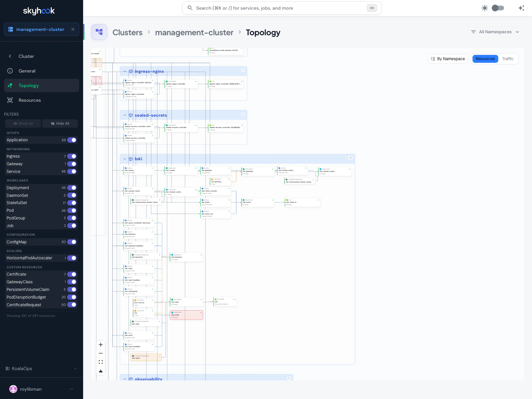Image resolution: width=532 pixels, height=399 pixels.
Task: Zoom out on the topology canvas
Action: coord(101,353)
